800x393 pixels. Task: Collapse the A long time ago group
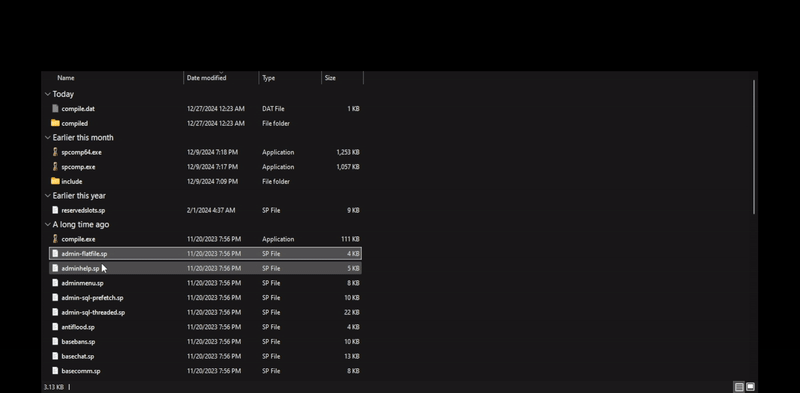click(47, 224)
